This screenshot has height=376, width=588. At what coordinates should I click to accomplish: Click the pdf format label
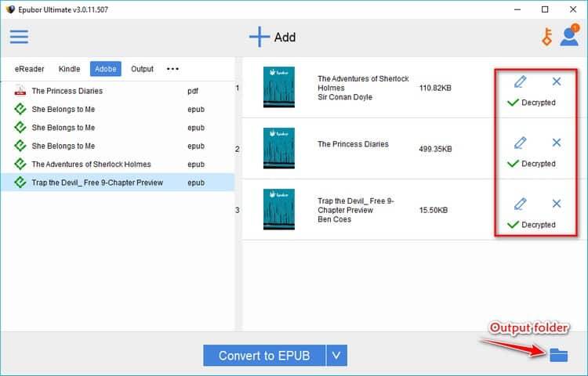pos(193,91)
